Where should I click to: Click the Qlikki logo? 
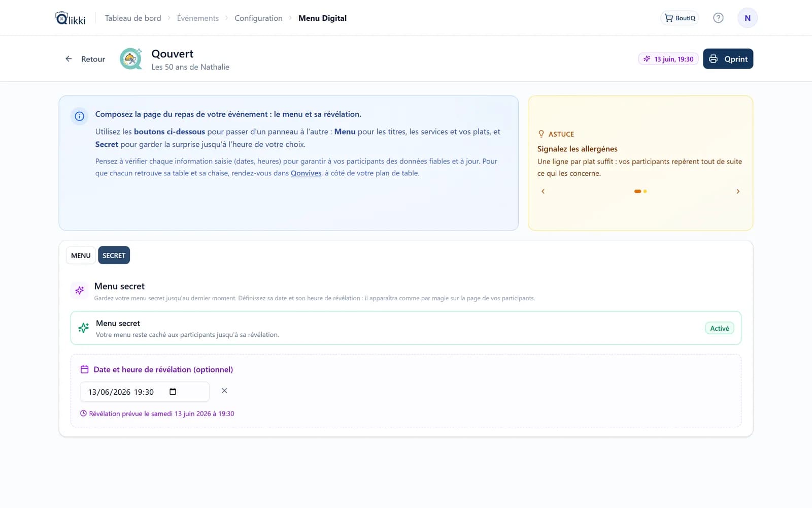(70, 18)
